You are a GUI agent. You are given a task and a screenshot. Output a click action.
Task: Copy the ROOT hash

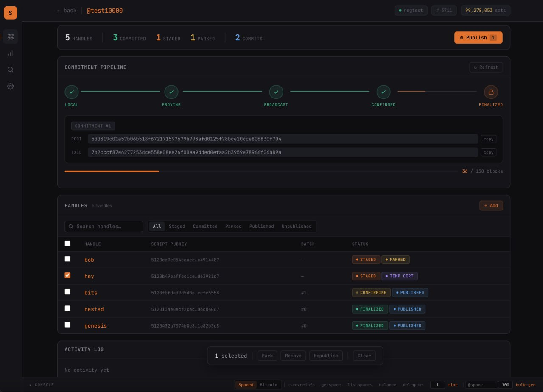click(489, 139)
